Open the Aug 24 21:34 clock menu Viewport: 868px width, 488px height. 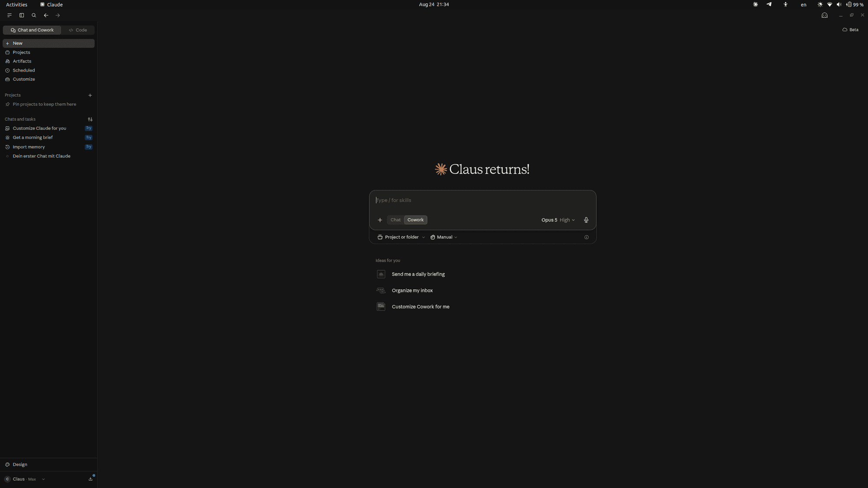point(434,4)
